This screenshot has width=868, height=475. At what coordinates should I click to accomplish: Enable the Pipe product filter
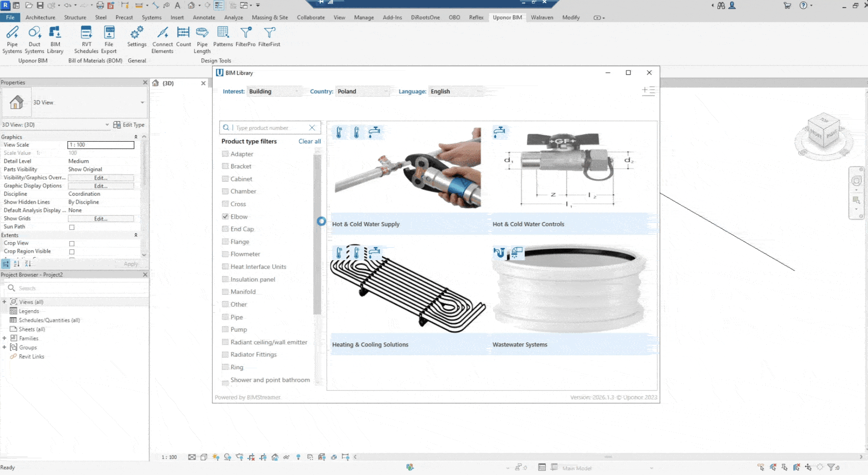(226, 317)
